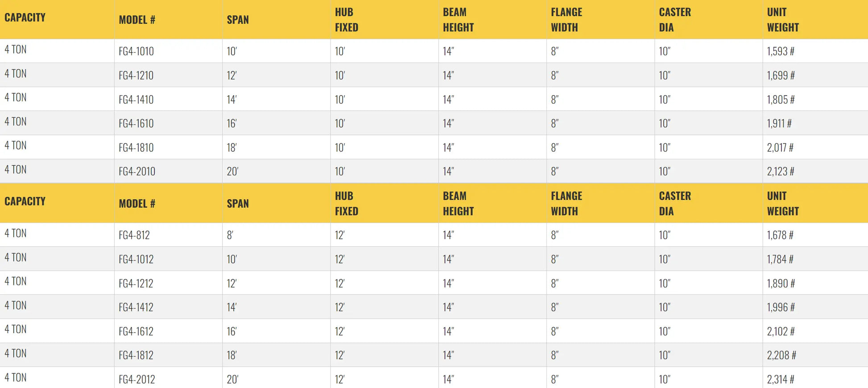Click model number FG4-1010 cell

point(136,51)
